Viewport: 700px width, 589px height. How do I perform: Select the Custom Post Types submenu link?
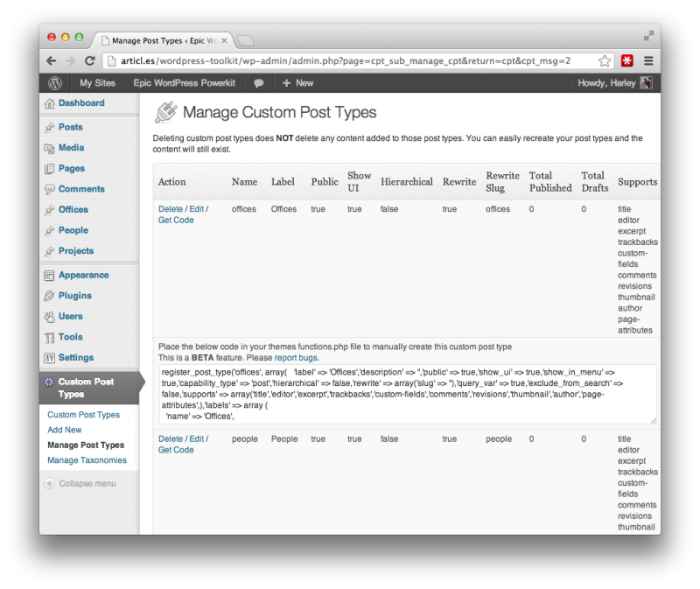coord(83,415)
